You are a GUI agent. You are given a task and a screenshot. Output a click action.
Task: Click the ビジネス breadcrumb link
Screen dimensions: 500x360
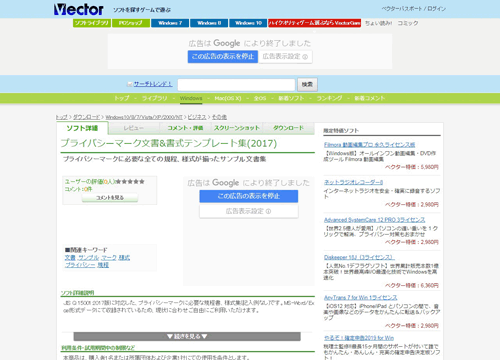[x=197, y=117]
